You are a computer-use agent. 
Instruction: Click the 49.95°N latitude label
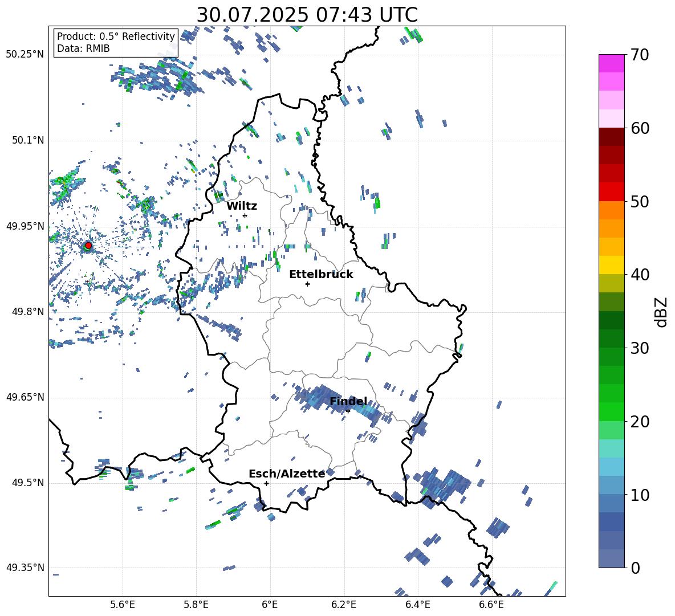25,226
